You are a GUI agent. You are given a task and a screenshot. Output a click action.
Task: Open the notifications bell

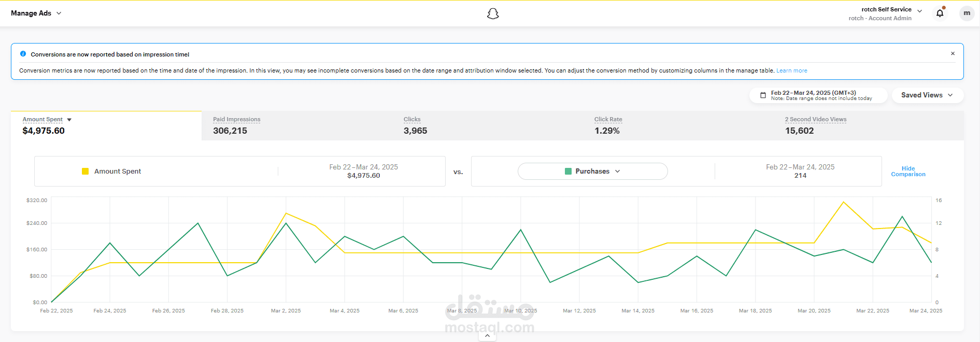pos(940,13)
